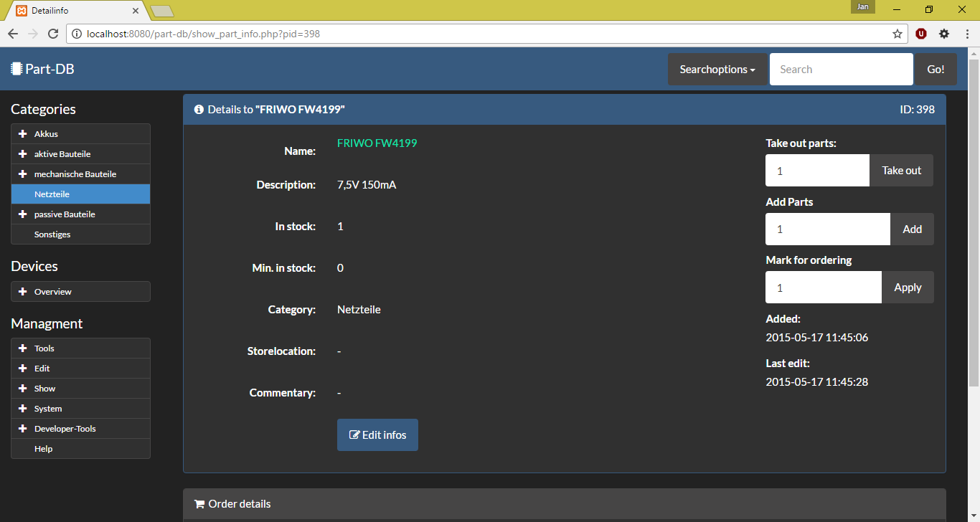Expand the Devices Overview plus icon
Screen dimensions: 980x522
(x=22, y=292)
